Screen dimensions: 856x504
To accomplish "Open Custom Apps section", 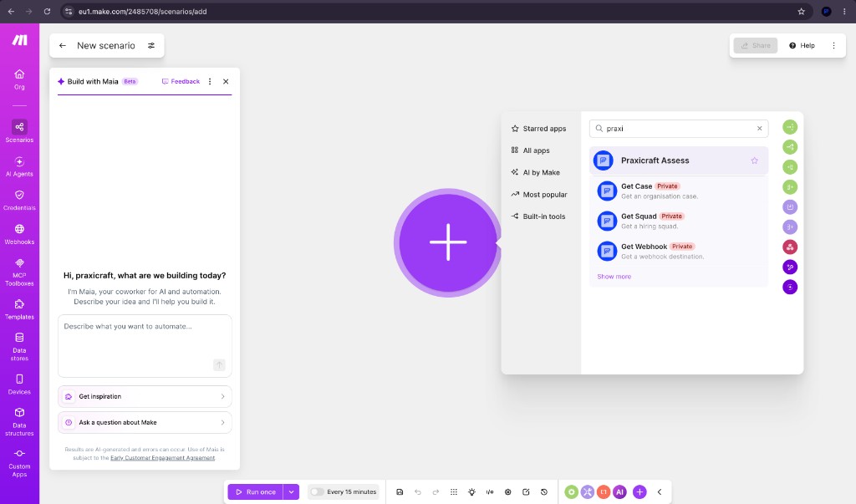I will click(x=19, y=463).
